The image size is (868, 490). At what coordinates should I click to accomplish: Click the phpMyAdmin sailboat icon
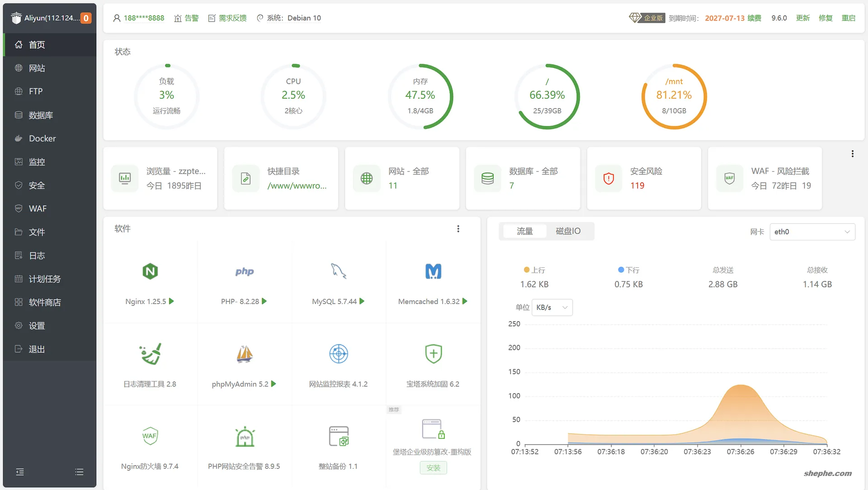(x=244, y=354)
